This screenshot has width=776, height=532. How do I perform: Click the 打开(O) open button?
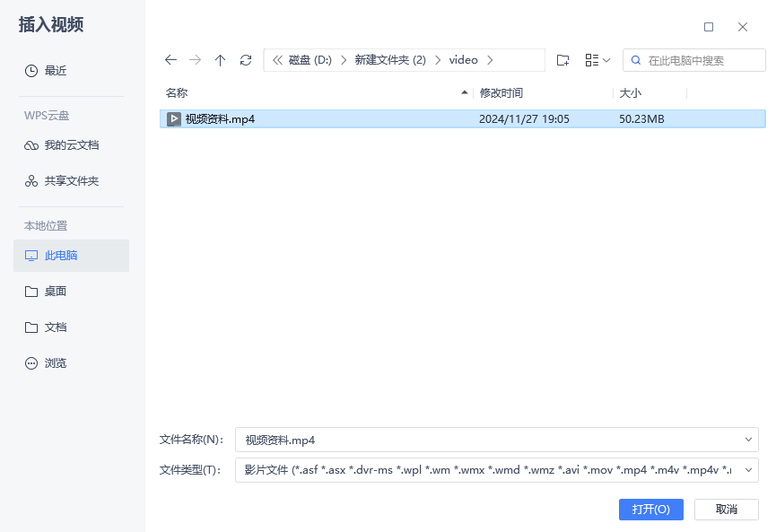coord(650,509)
